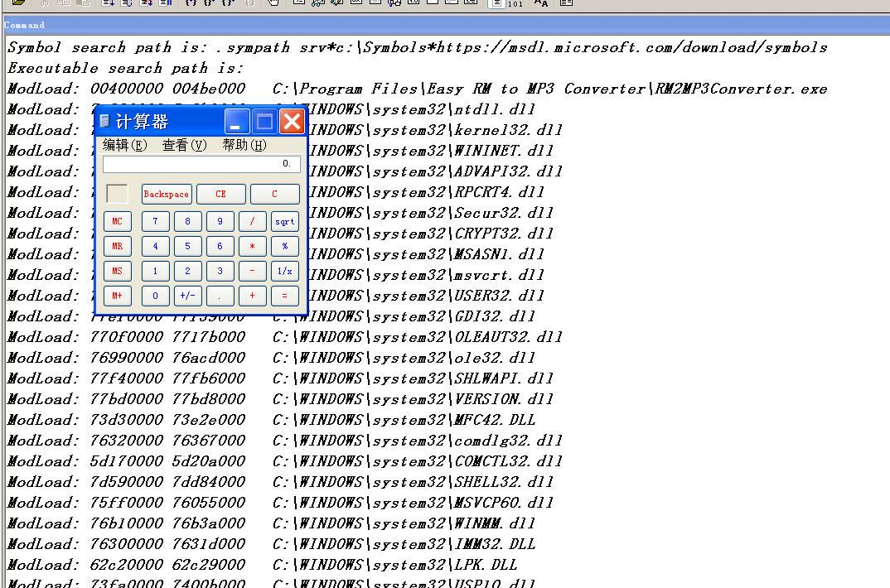
Task: Click the COMCTL32.dll module line
Action: click(x=285, y=461)
